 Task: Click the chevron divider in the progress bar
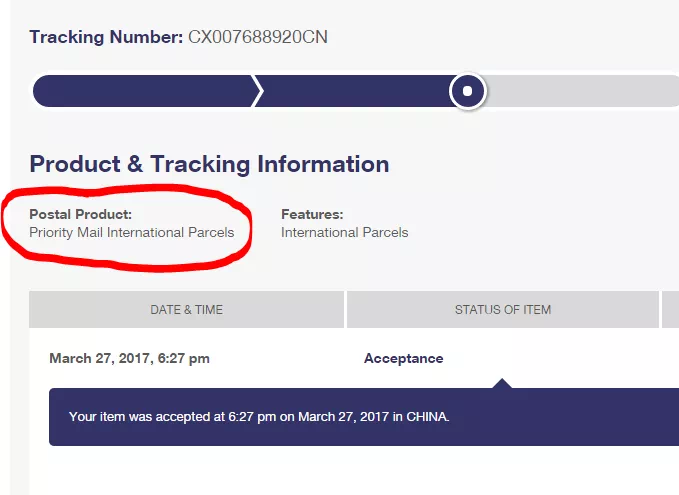pos(258,91)
